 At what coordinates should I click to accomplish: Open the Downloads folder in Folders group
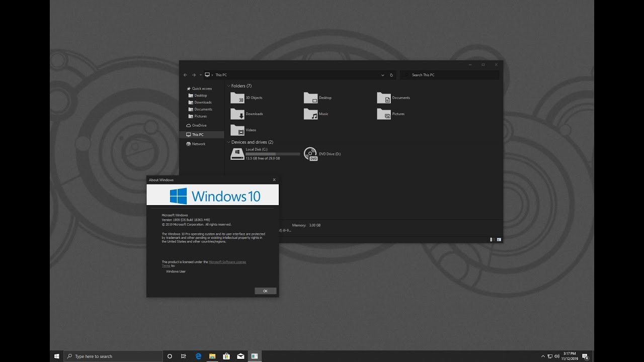[247, 114]
